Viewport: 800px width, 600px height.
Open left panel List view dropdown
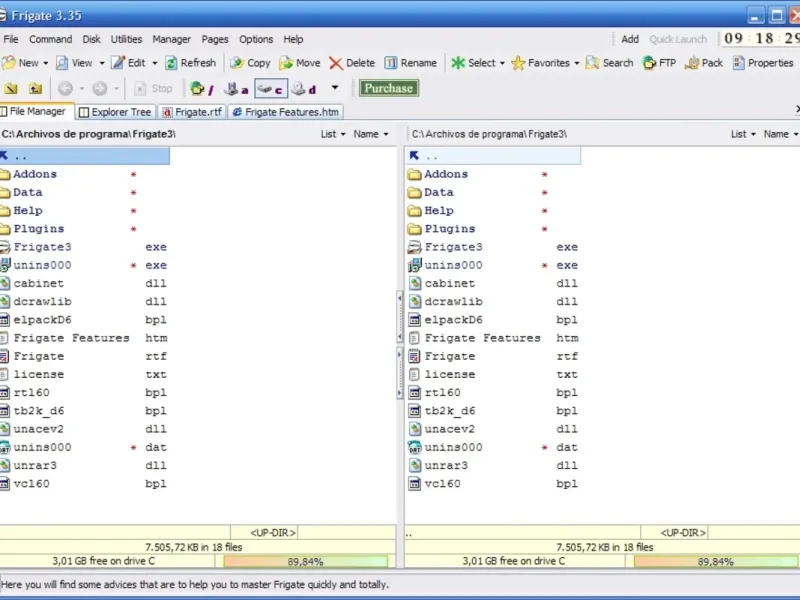[x=333, y=134]
